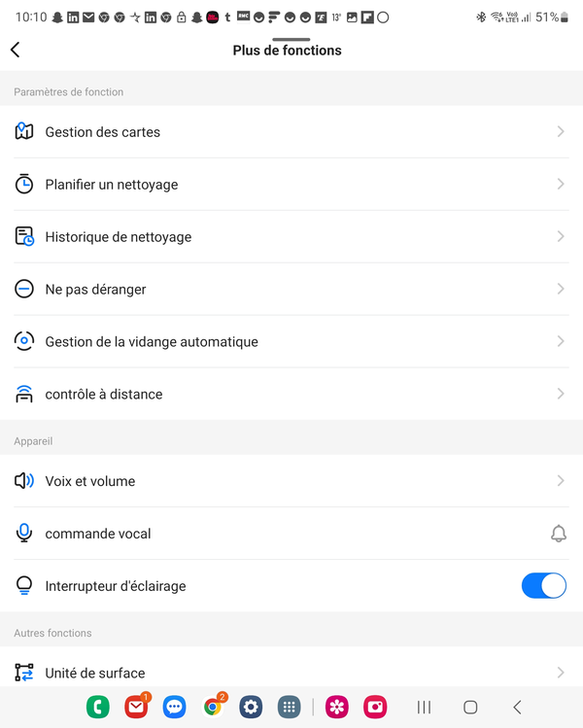Tap the vidange automatique icon
583x728 pixels.
[x=24, y=341]
